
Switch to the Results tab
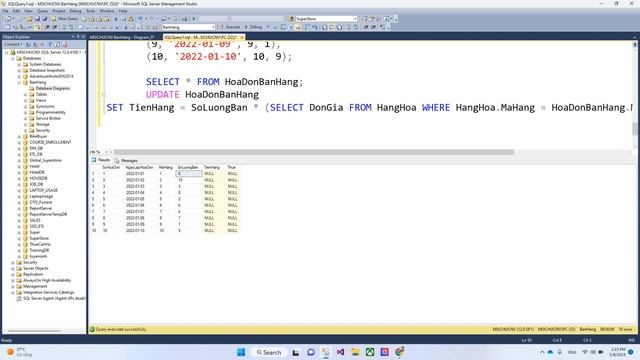[101, 160]
